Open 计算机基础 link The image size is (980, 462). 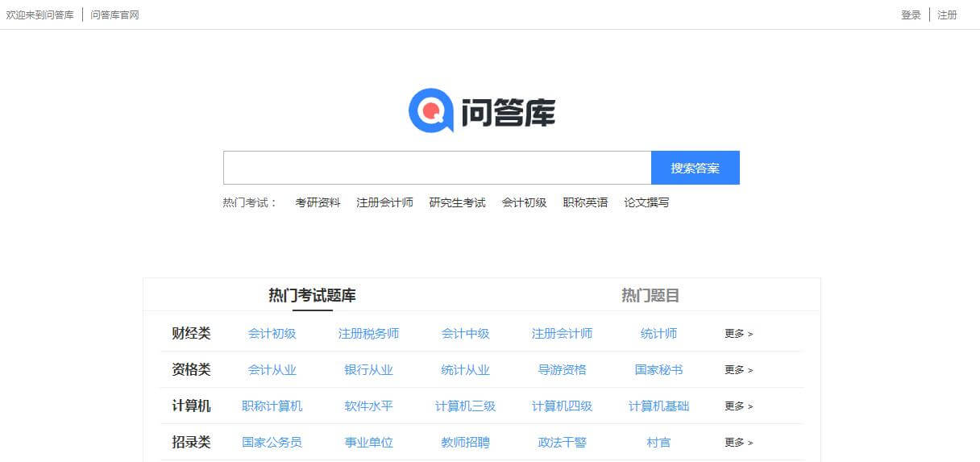tap(658, 406)
